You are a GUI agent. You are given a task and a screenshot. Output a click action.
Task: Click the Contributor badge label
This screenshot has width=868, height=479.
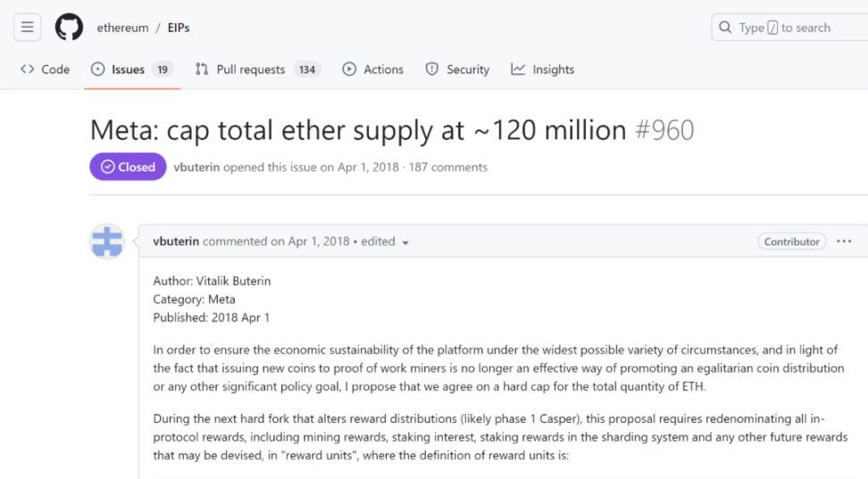[791, 241]
